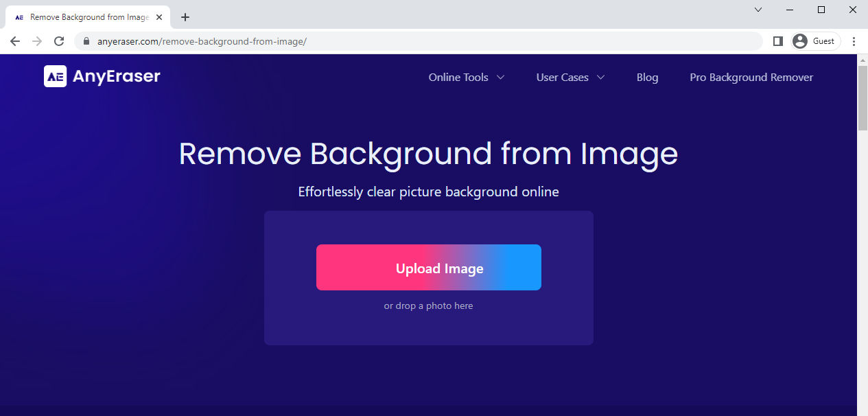Click the chevron at the window's top right
Screen dimensions: 868x416
click(758, 10)
